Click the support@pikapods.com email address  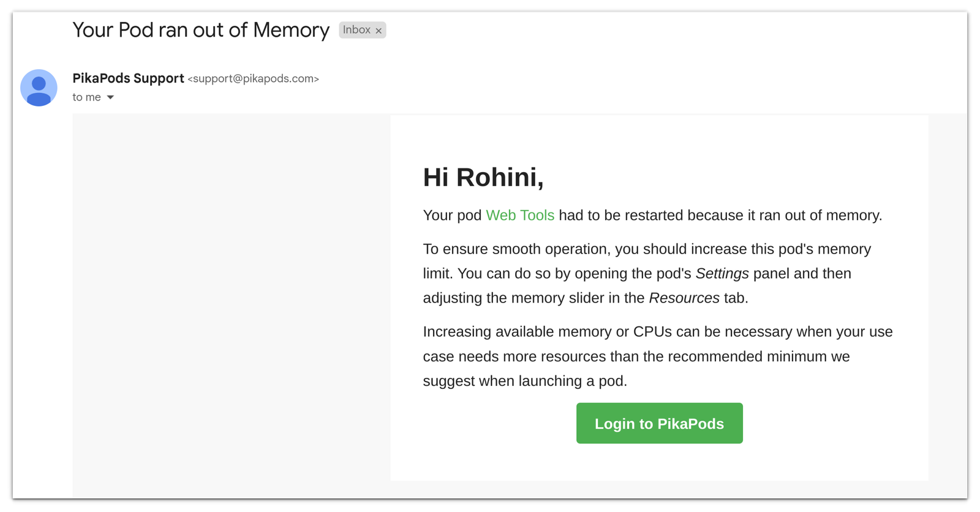coord(254,79)
